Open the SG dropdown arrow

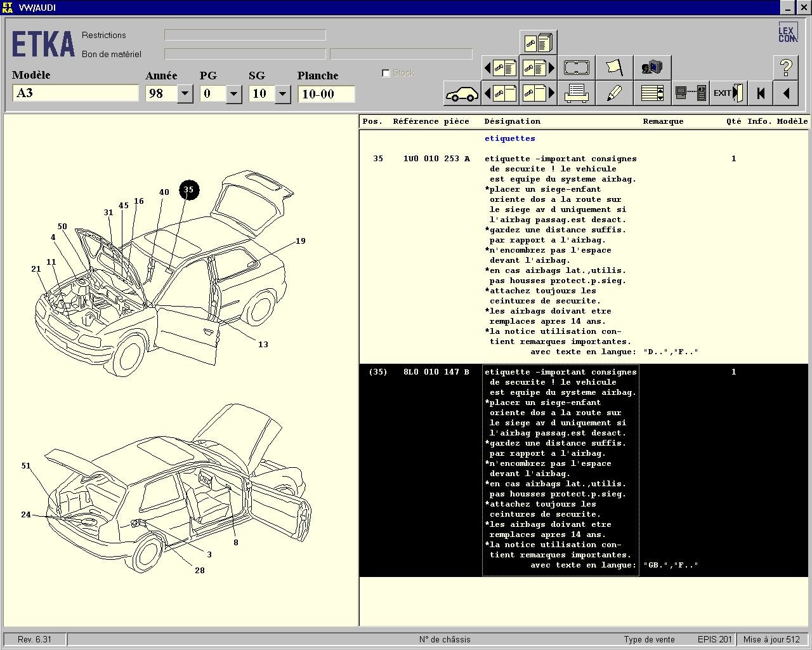[x=283, y=94]
